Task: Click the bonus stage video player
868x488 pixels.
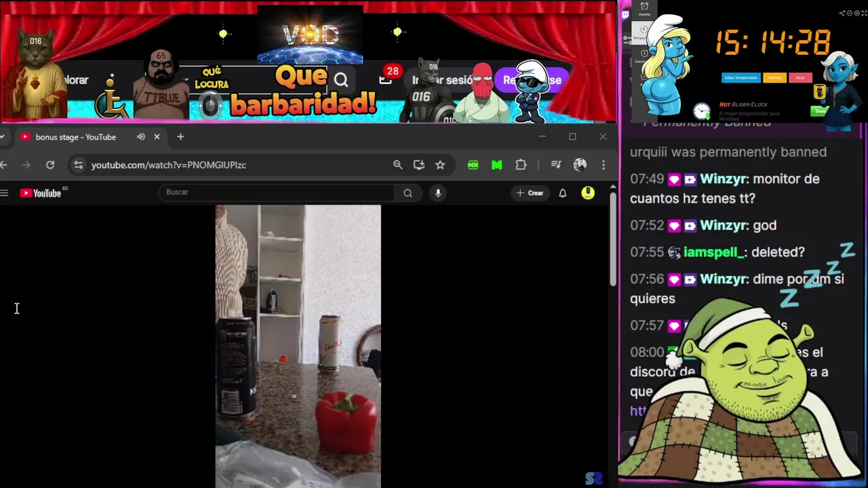Action: pyautogui.click(x=298, y=346)
